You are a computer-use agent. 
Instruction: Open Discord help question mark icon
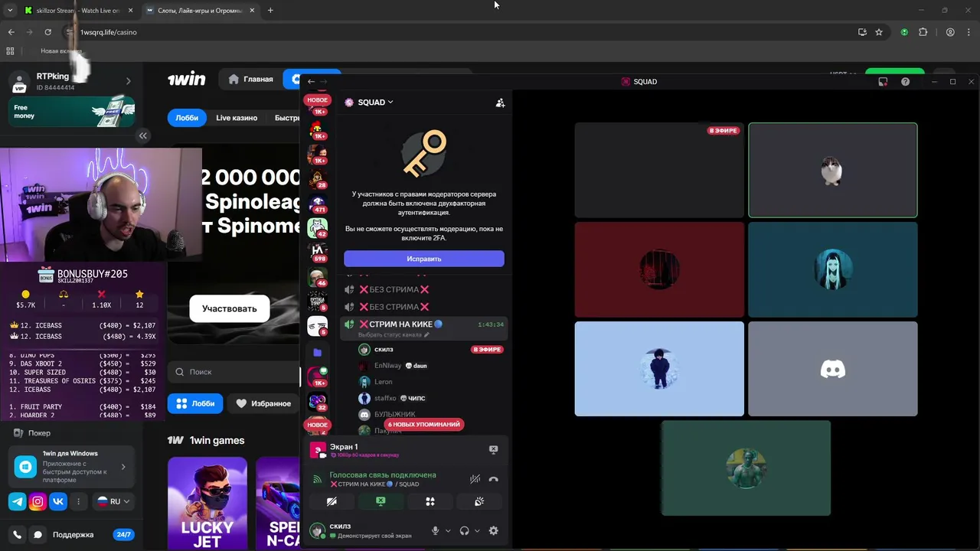click(x=905, y=81)
